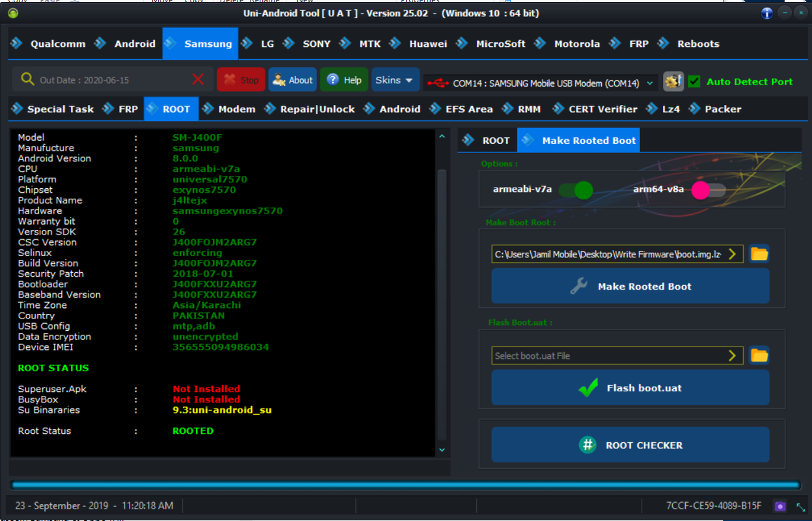Click the blue progress bar
This screenshot has height=521, width=812.
(x=405, y=485)
